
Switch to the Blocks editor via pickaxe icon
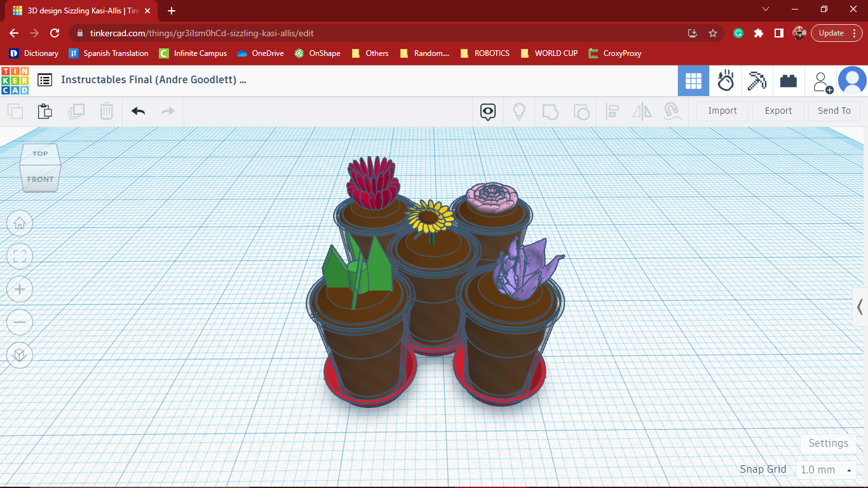[757, 80]
